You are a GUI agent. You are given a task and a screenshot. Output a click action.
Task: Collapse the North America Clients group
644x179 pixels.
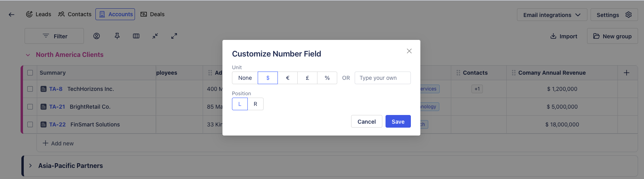(28, 55)
